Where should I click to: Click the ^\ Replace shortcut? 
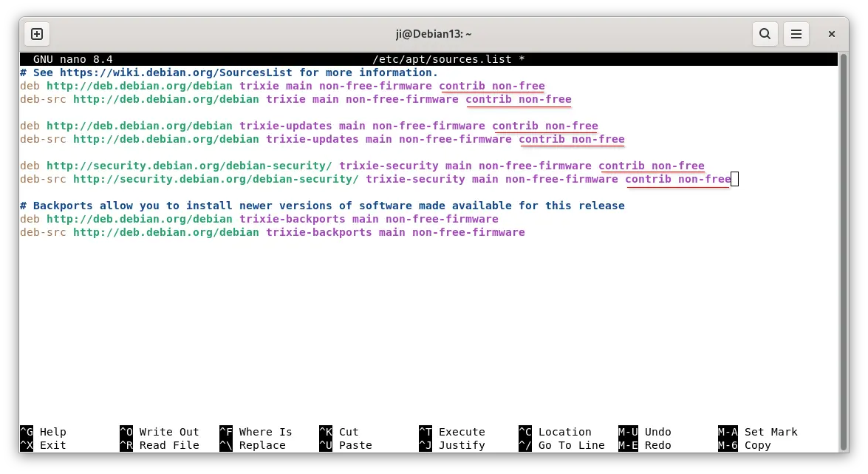tap(253, 445)
